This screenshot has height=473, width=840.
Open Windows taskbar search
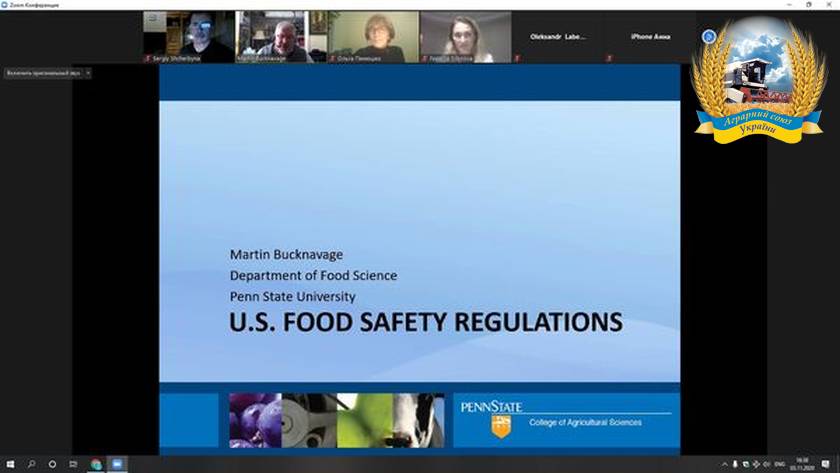click(x=31, y=464)
